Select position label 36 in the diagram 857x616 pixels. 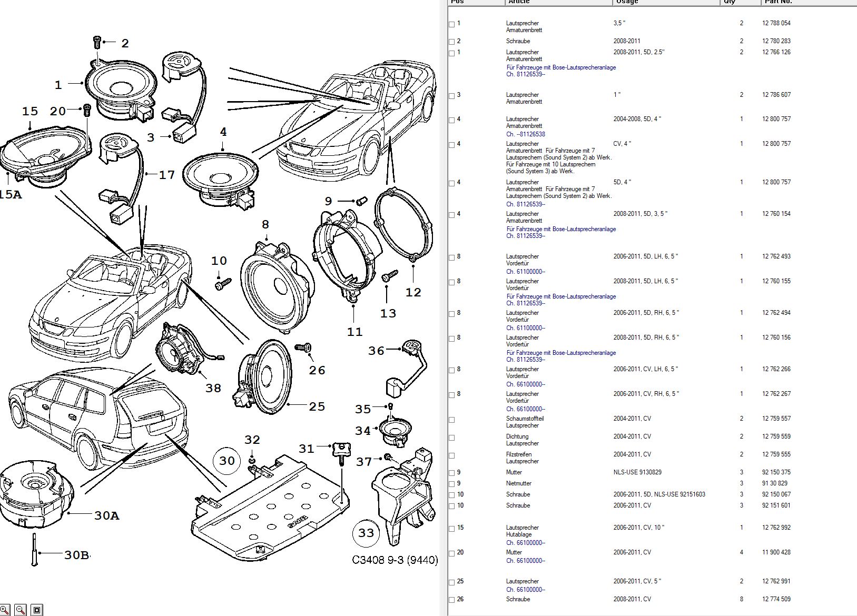coord(376,351)
